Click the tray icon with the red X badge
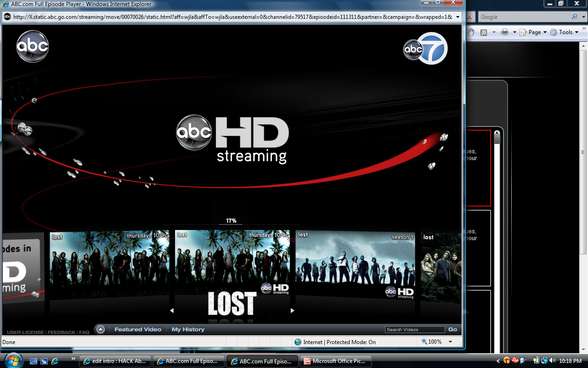This screenshot has width=588, height=368. [x=507, y=361]
